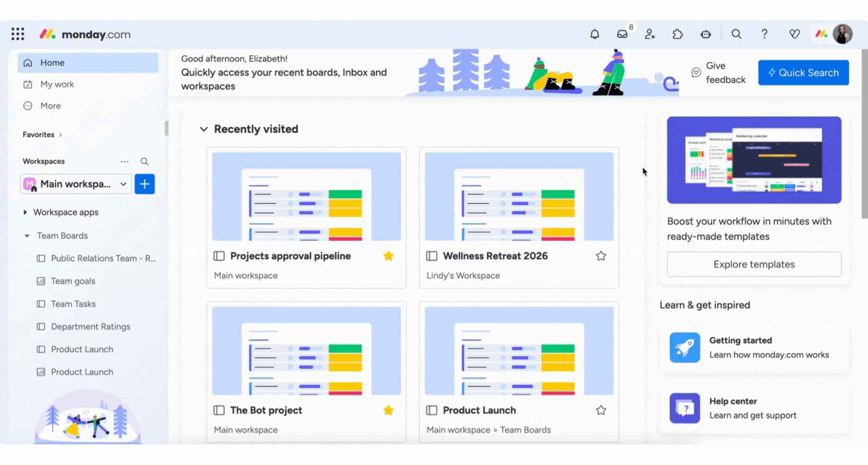Open the user profile avatar

tap(843, 34)
